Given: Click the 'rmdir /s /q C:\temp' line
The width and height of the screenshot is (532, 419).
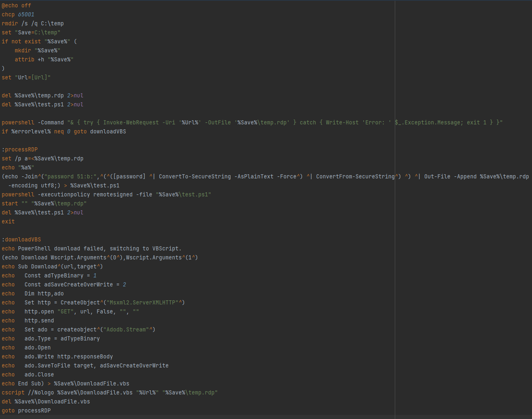Looking at the screenshot, I should pyautogui.click(x=33, y=23).
